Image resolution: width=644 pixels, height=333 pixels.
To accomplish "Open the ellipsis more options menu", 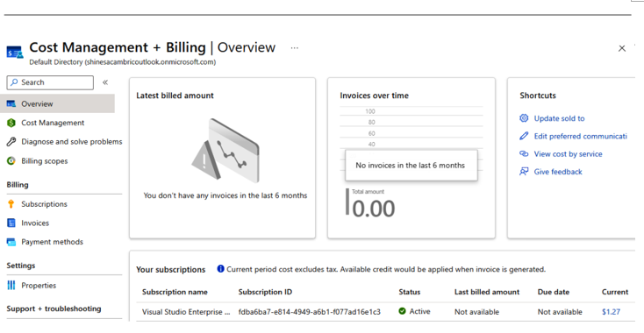I will [295, 48].
